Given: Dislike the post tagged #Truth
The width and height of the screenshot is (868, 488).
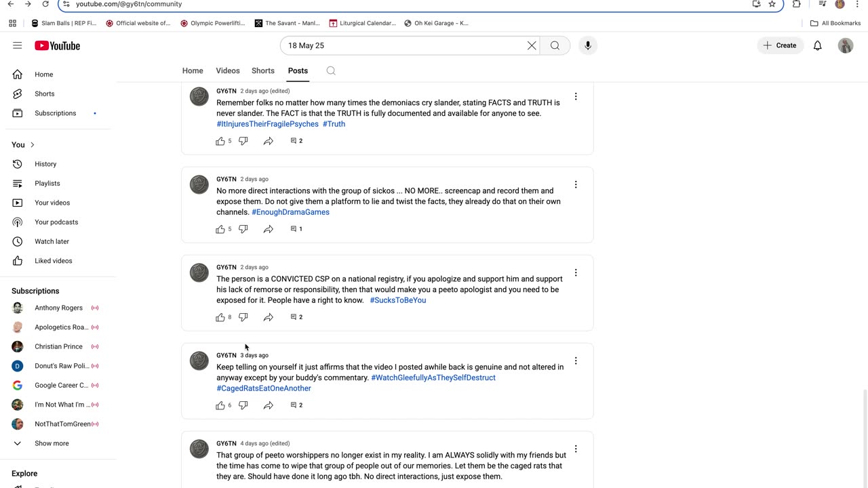Looking at the screenshot, I should (243, 141).
